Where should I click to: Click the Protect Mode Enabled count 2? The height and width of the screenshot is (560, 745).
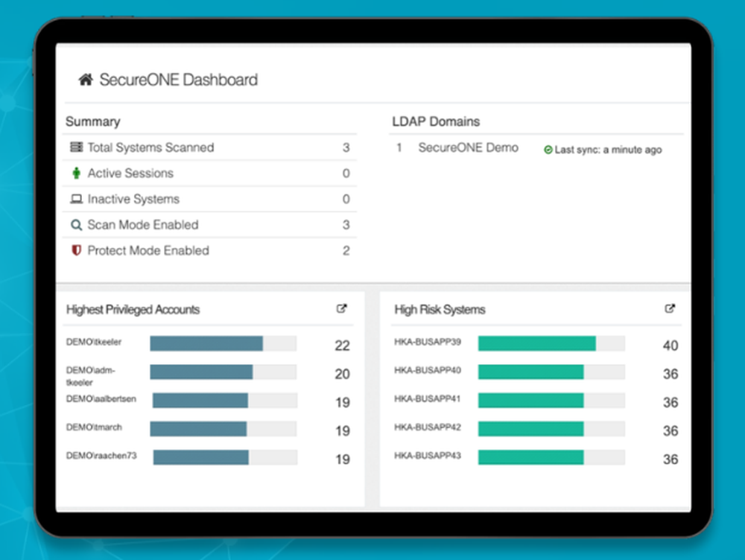pos(346,250)
